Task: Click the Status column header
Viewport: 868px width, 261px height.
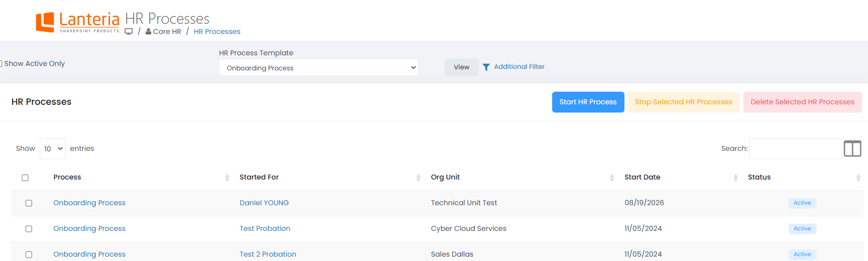Action: [x=759, y=177]
